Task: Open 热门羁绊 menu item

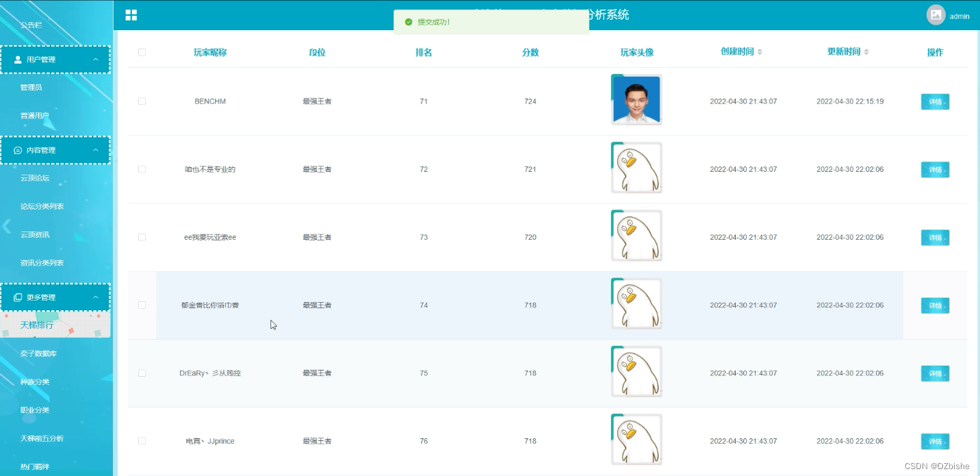Action: coord(34,466)
